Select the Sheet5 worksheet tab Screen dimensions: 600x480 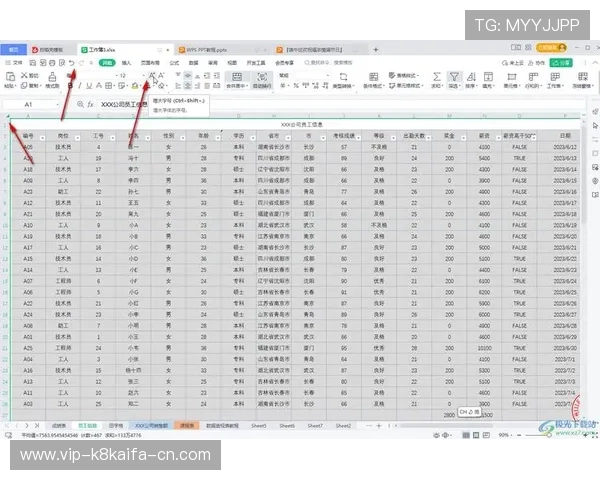(259, 425)
